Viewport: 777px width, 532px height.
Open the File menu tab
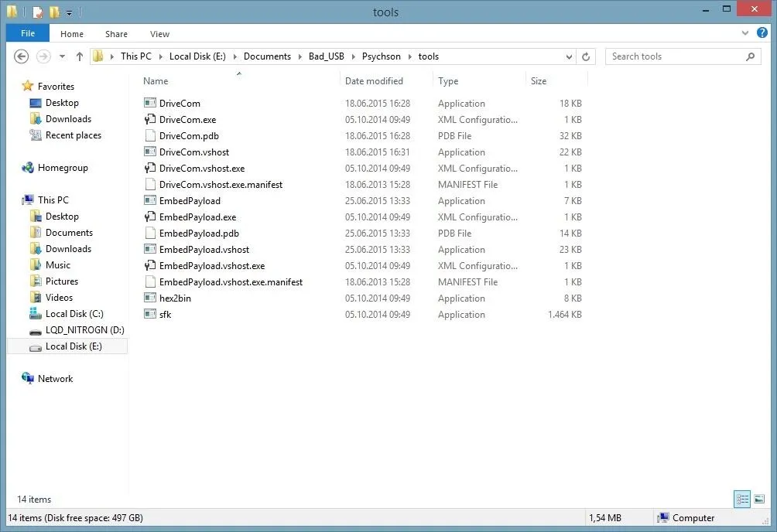point(28,33)
